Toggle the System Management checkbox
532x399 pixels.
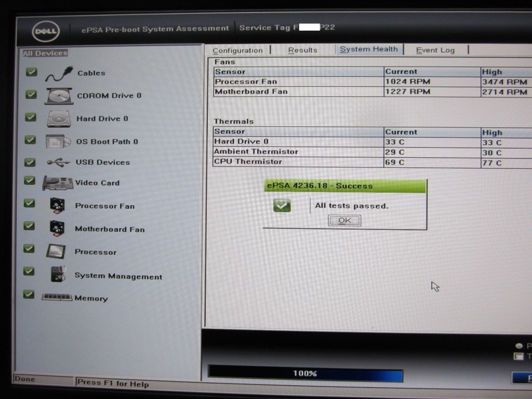29,271
